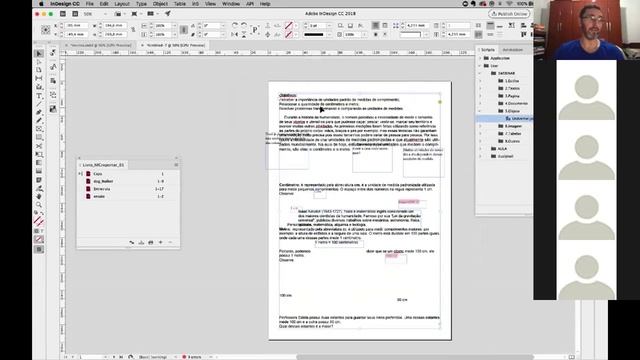Open the zoom level dropdown
The width and height of the screenshot is (640, 360).
point(105,14)
